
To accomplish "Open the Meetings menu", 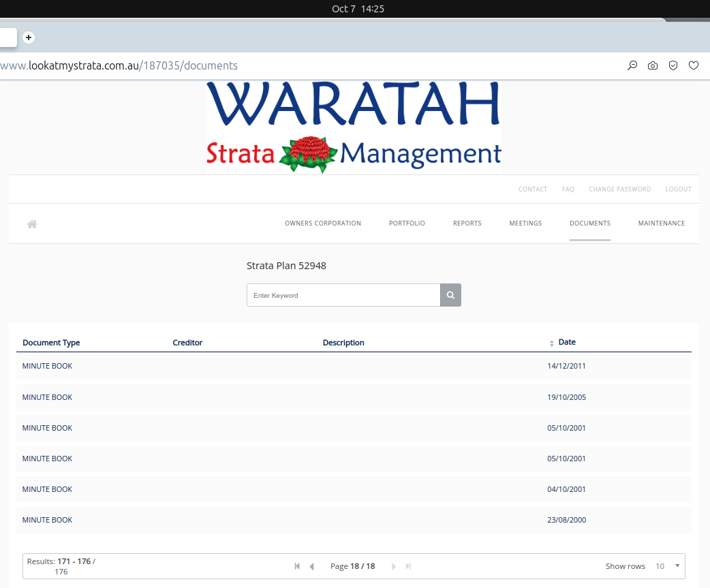I will tap(525, 223).
